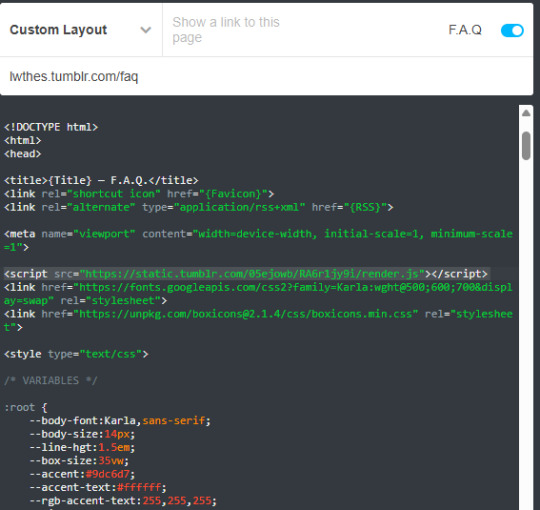Click the fonts.googleapis.com Karla link line
The height and width of the screenshot is (510, 540).
[258, 294]
